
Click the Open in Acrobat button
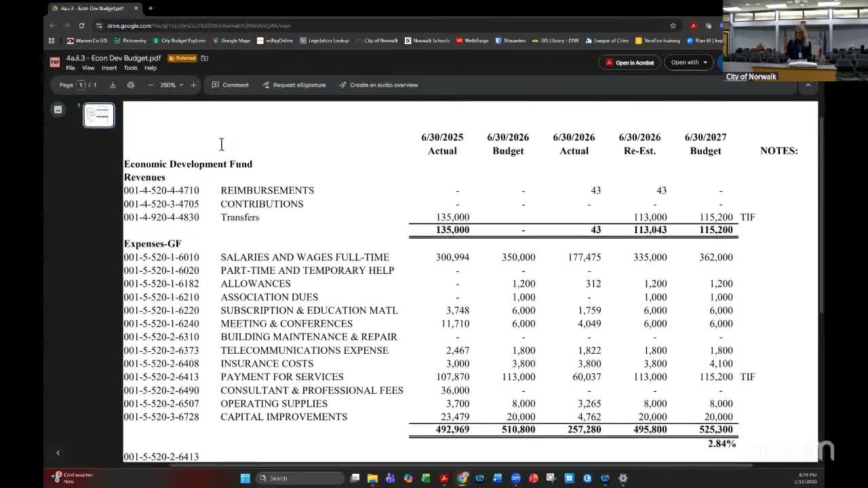(630, 62)
